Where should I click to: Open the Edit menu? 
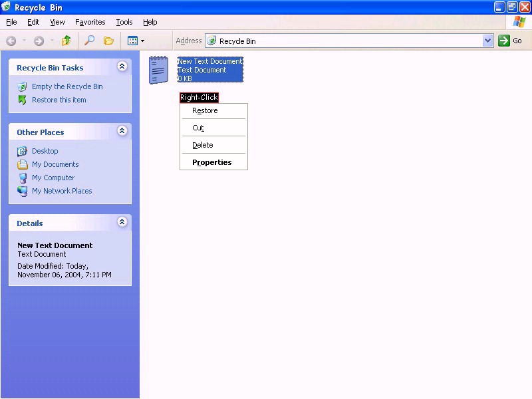coord(33,22)
